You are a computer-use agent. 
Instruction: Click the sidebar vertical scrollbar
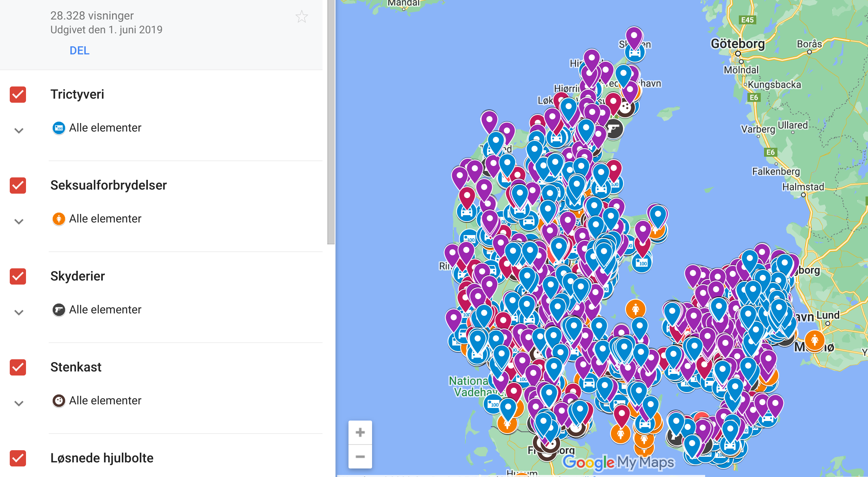(331, 122)
